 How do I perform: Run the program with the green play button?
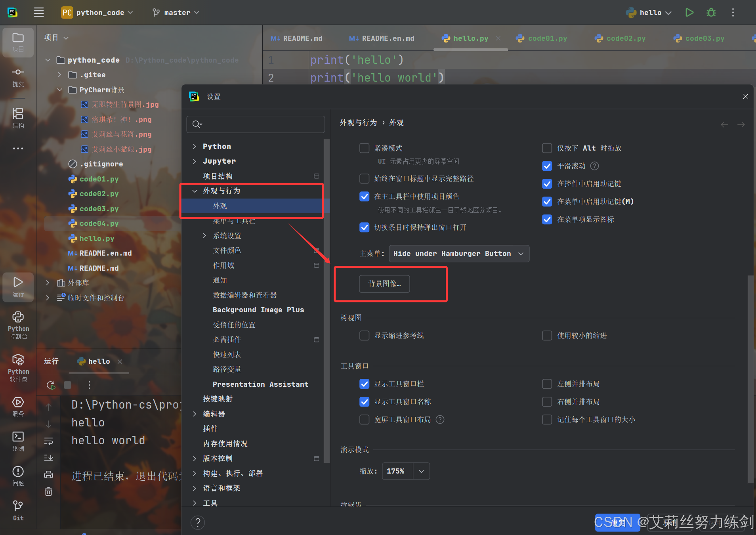click(x=689, y=12)
